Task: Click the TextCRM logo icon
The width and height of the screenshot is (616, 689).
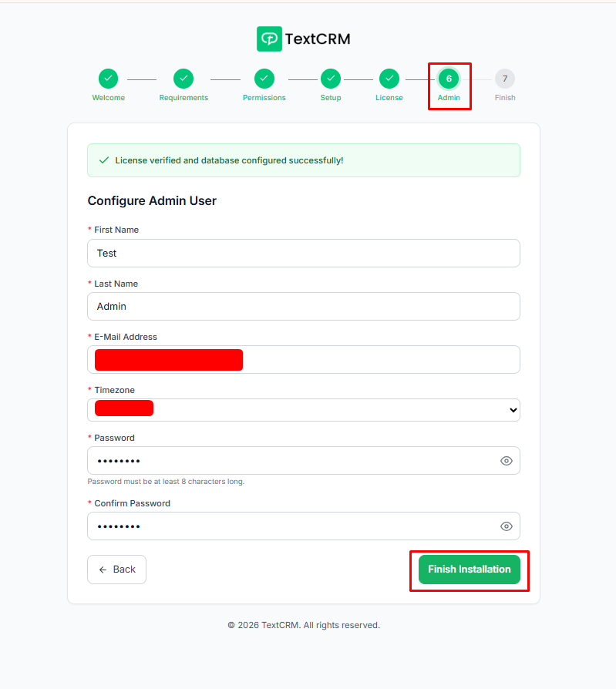Action: [269, 39]
